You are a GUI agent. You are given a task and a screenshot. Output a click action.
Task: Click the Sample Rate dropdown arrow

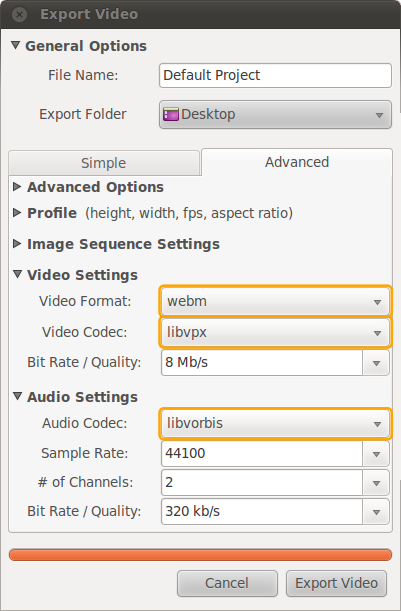(376, 454)
